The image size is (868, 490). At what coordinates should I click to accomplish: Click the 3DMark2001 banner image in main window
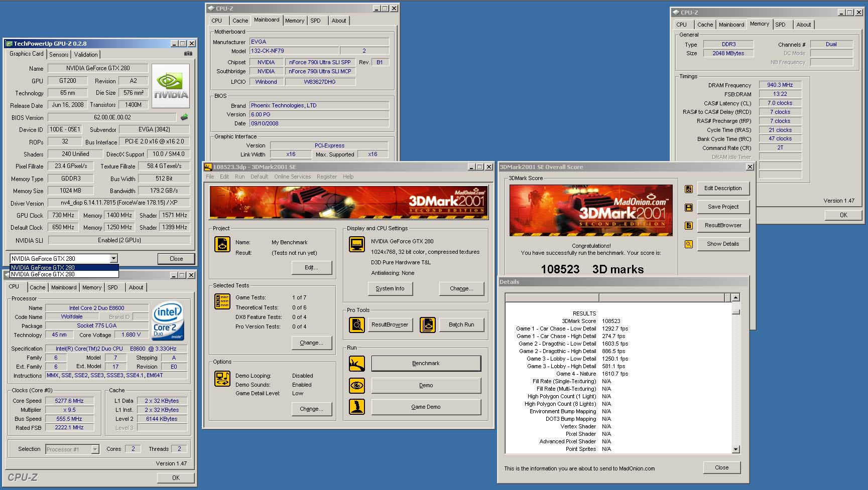(348, 202)
